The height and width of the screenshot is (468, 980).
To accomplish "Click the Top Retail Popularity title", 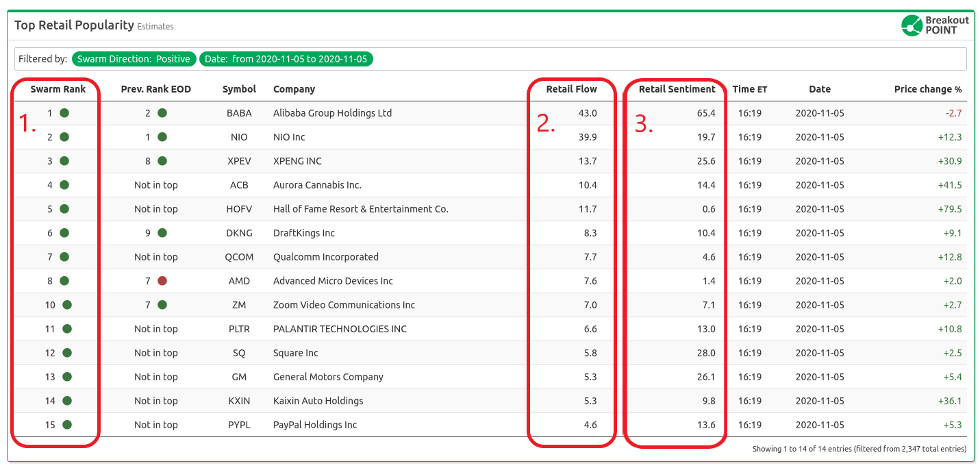I will (x=74, y=25).
